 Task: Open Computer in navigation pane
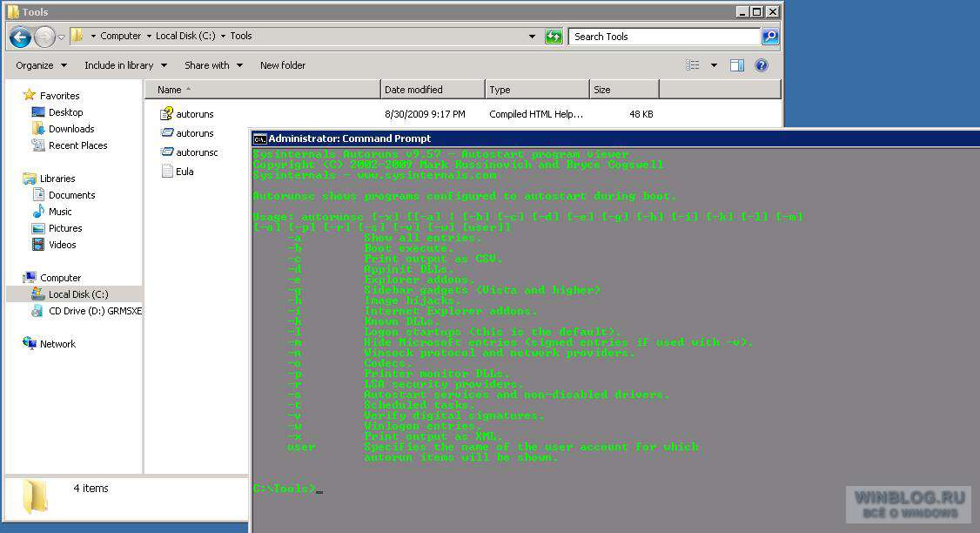(x=61, y=278)
